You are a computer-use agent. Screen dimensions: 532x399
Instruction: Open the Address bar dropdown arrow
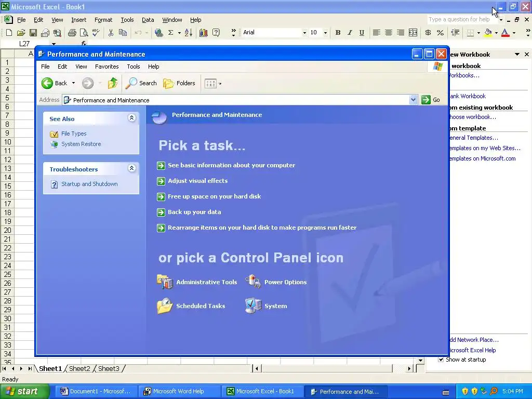tap(413, 100)
